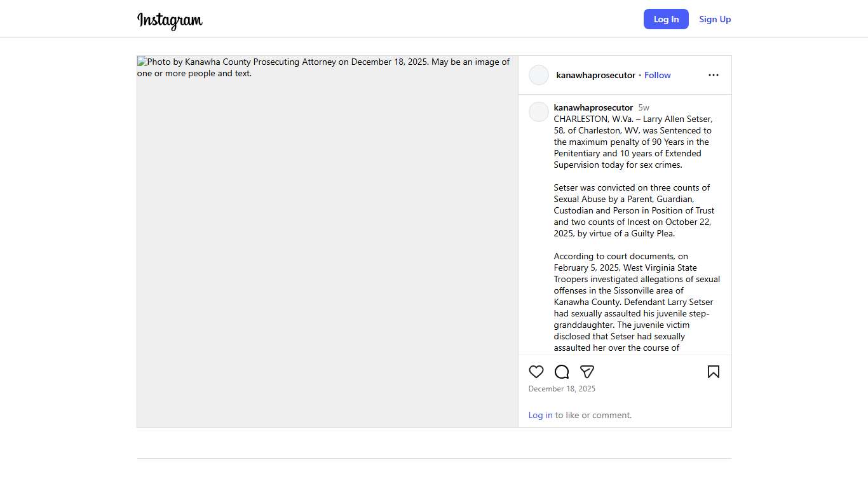The image size is (868, 488).
Task: Click the 5w timestamp
Action: pyautogui.click(x=644, y=107)
